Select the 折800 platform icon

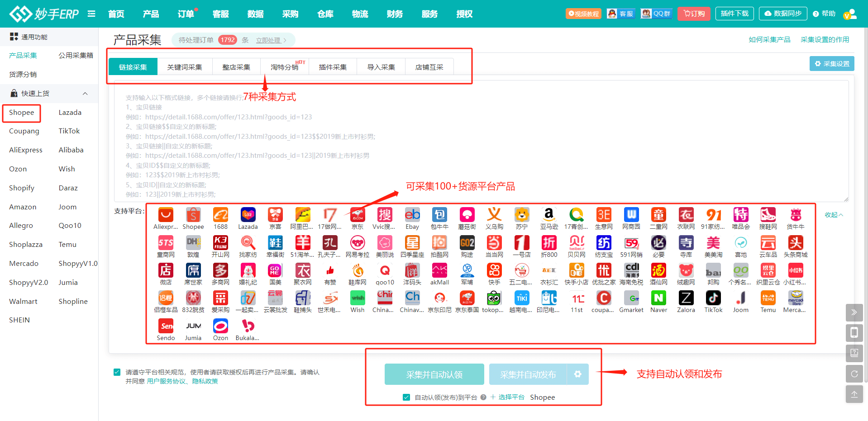[549, 243]
